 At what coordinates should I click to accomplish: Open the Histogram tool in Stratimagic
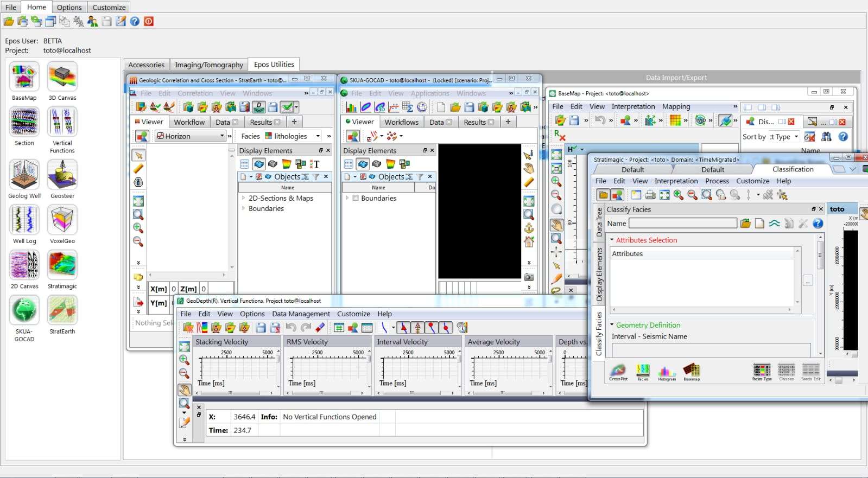tap(667, 371)
